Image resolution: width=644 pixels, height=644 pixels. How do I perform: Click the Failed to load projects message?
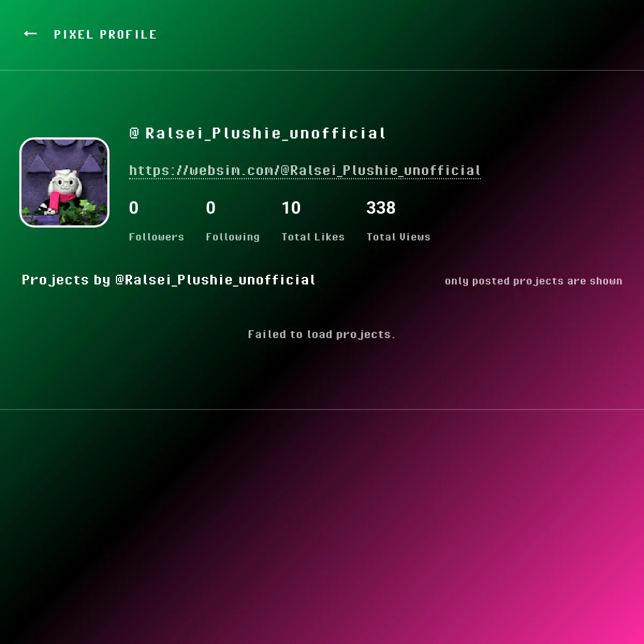(x=321, y=334)
